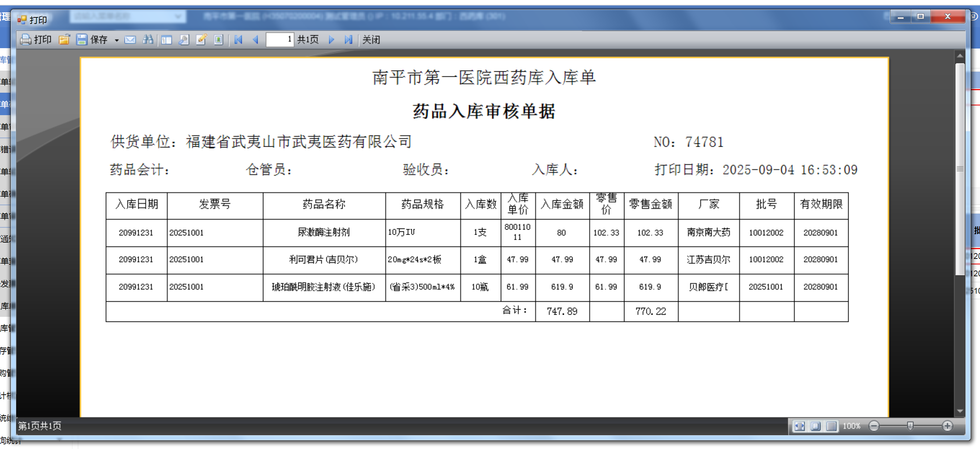Click the zoom in plus button
This screenshot has height=449, width=980.
(947, 426)
